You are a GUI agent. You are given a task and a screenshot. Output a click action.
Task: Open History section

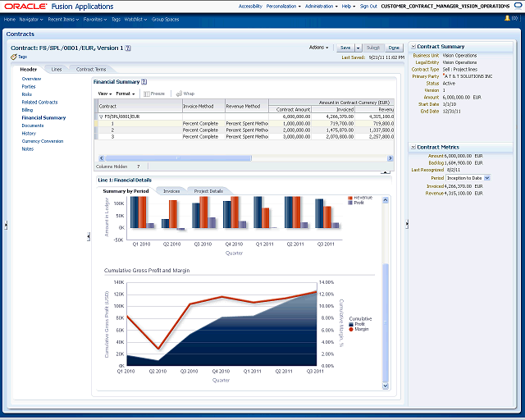tap(29, 134)
